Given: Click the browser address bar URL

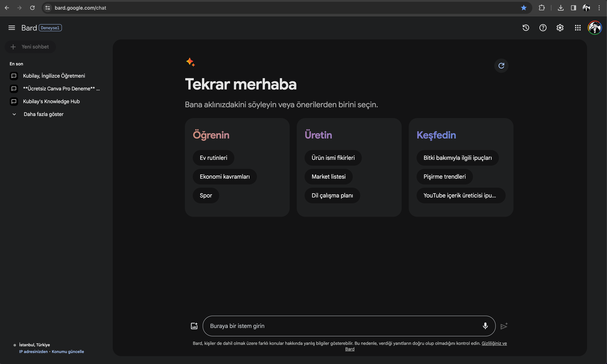Looking at the screenshot, I should 80,8.
